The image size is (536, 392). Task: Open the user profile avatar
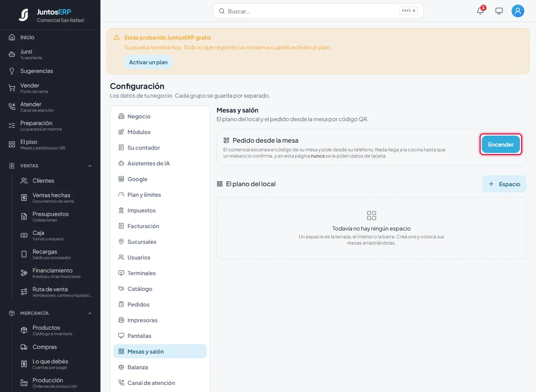tap(518, 11)
